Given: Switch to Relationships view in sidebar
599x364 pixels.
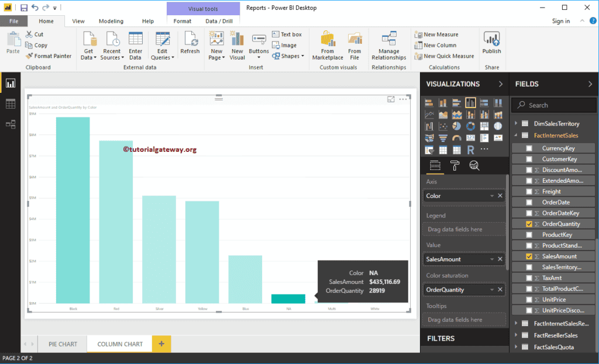Looking at the screenshot, I should pyautogui.click(x=11, y=124).
